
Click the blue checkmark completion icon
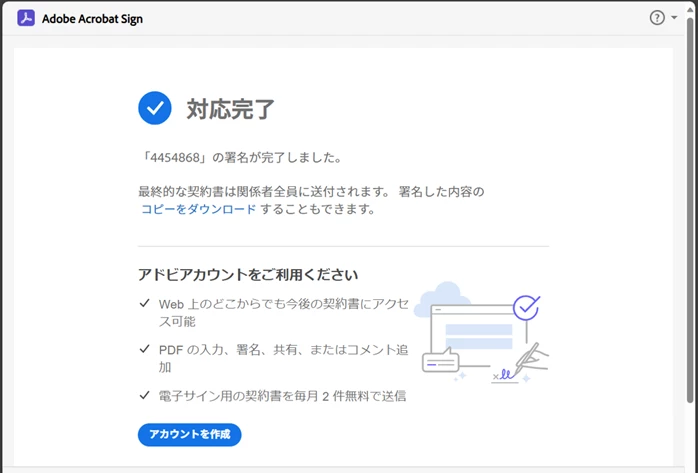tap(155, 108)
